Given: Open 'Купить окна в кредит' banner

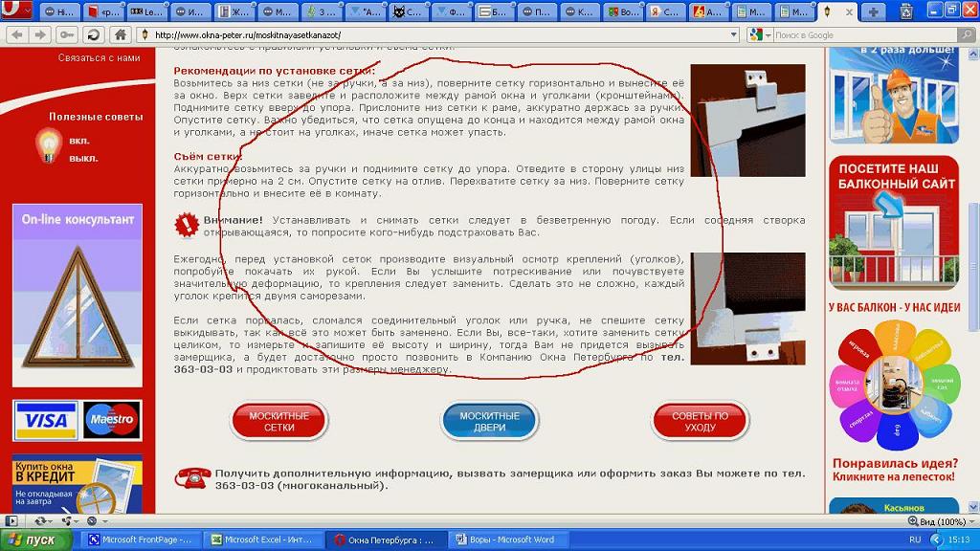Looking at the screenshot, I should [x=78, y=484].
